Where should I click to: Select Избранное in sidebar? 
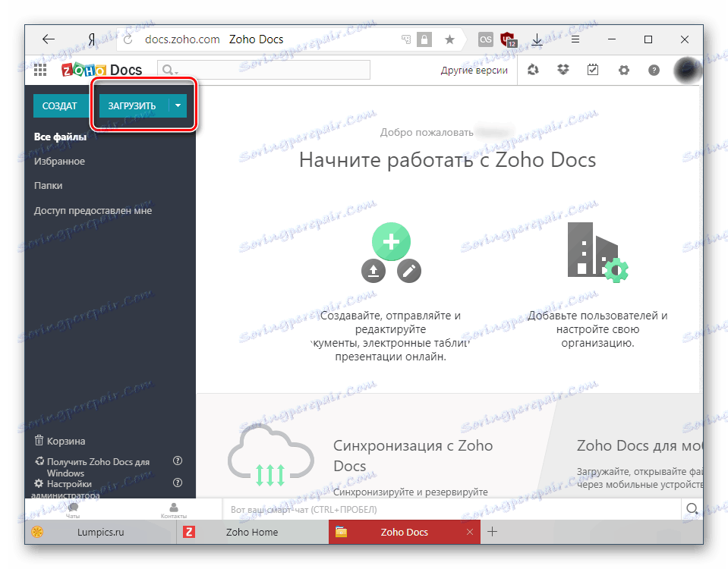[59, 161]
